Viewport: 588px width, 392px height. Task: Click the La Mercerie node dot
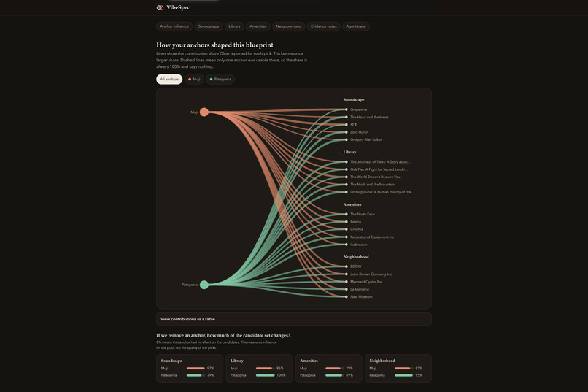(x=346, y=289)
